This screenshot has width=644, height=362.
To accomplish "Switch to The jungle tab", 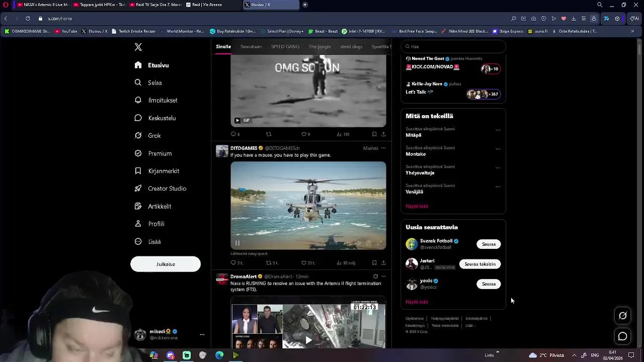I will 320,47.
